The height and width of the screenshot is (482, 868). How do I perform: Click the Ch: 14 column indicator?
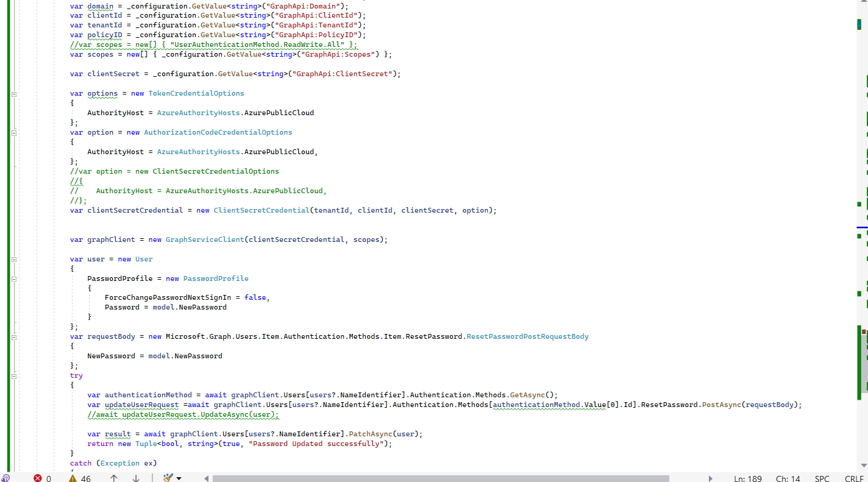(788, 478)
